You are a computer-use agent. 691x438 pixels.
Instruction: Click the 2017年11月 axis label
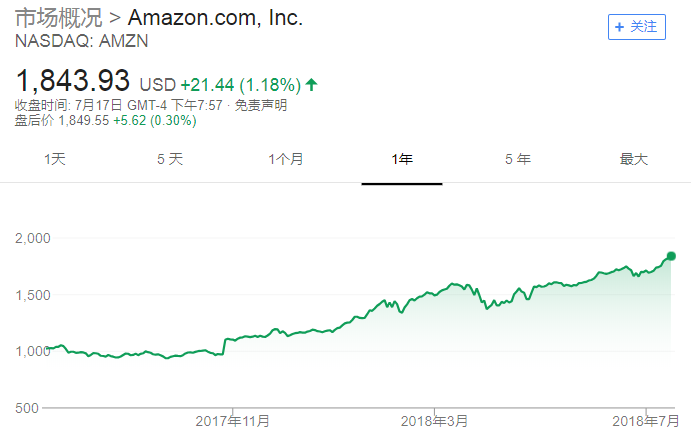click(232, 421)
